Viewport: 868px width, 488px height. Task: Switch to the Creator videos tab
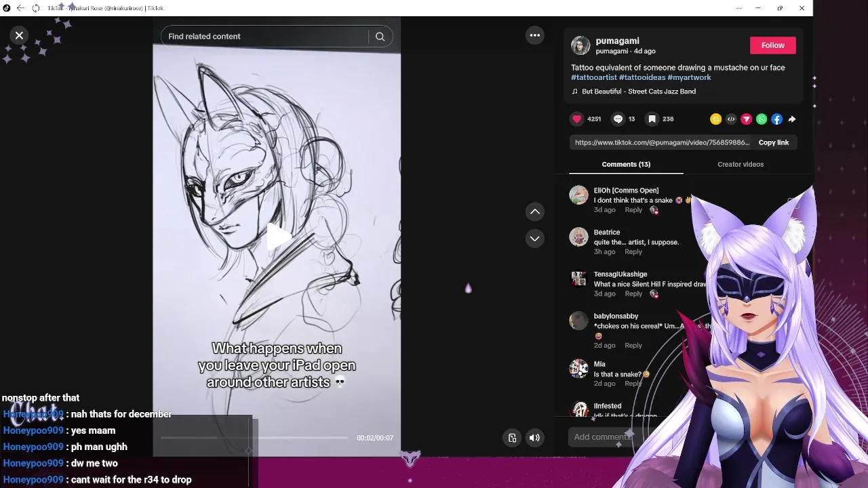coord(741,164)
